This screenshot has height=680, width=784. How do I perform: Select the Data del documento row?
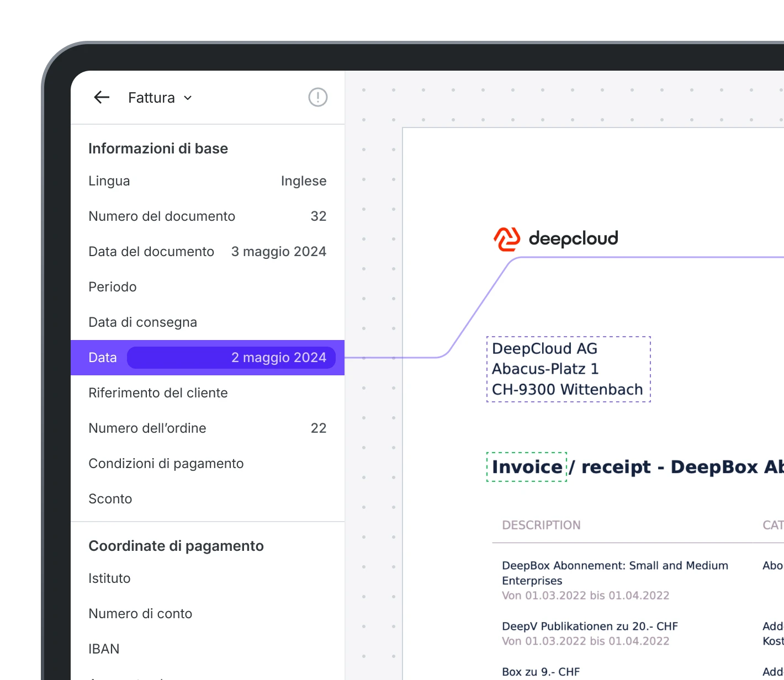click(208, 252)
